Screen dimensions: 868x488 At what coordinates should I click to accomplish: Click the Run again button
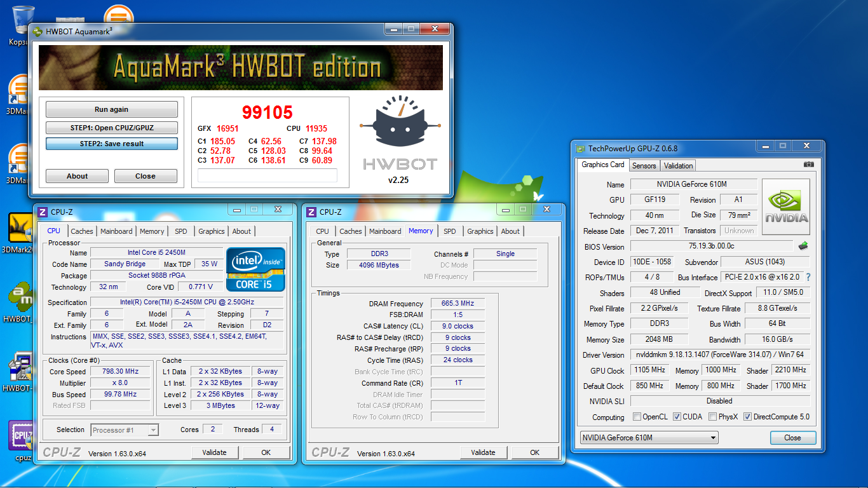111,109
